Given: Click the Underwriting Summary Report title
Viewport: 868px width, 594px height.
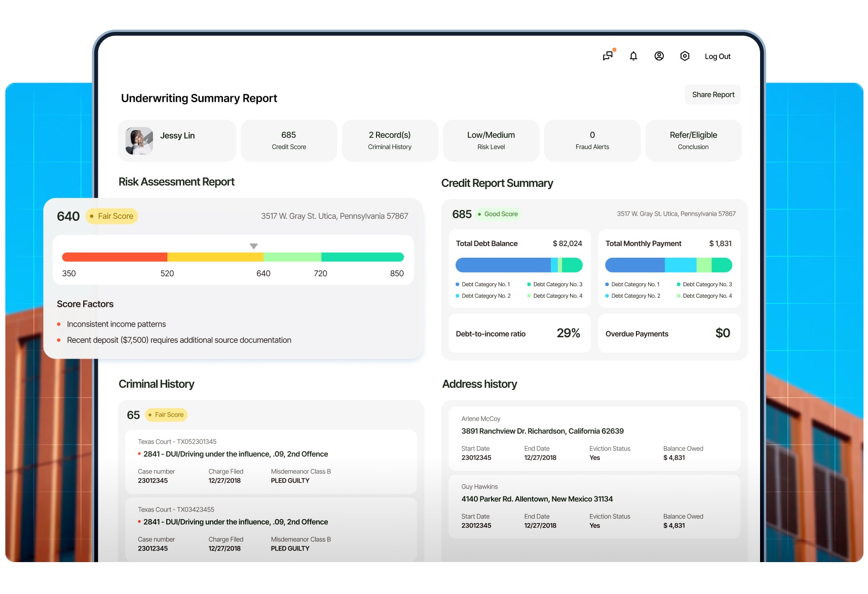Looking at the screenshot, I should click(199, 98).
